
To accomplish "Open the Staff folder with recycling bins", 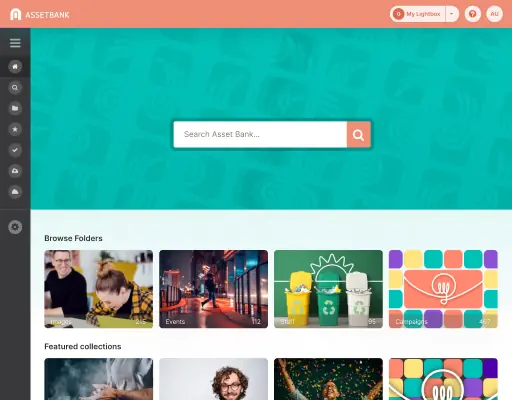I will tap(328, 289).
